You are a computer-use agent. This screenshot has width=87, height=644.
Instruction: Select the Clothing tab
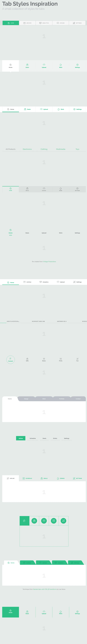[44, 149]
